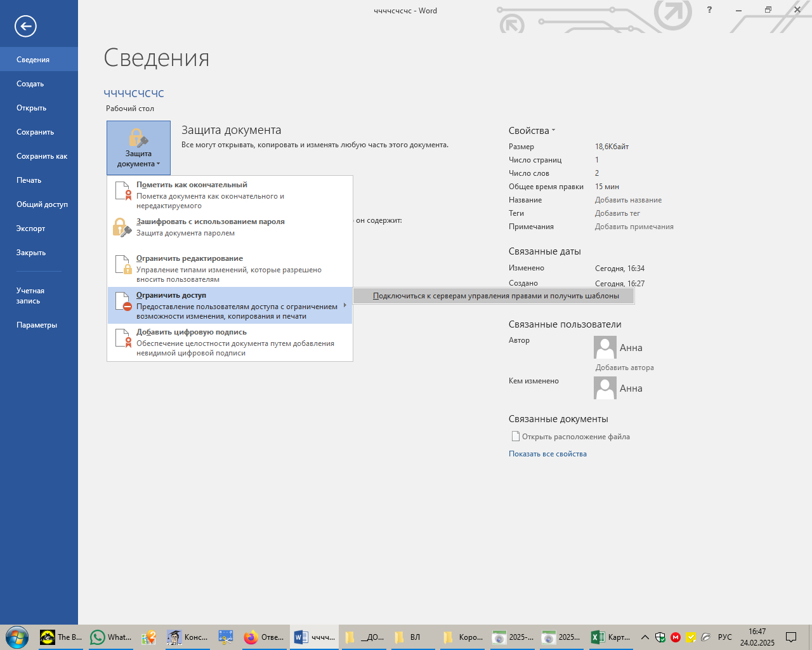The width and height of the screenshot is (812, 650).
Task: Click Сохранить in the sidebar
Action: point(39,131)
